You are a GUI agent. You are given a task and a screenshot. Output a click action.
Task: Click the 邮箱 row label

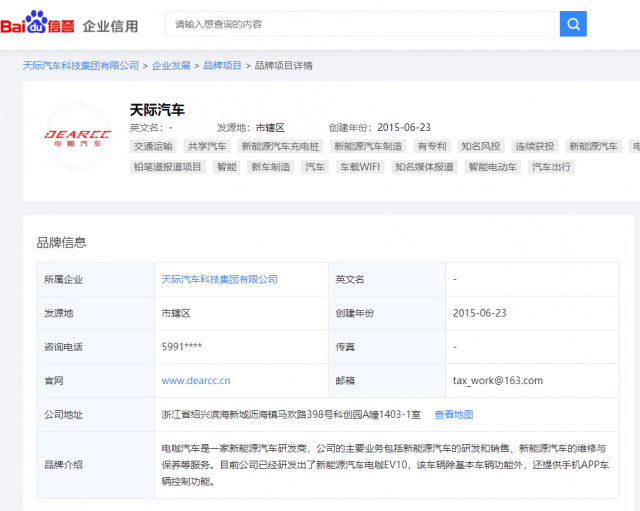345,381
